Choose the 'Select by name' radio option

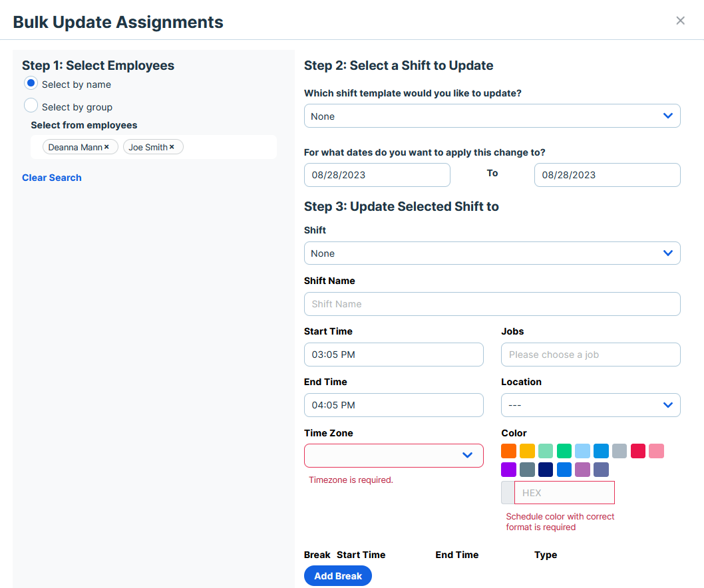(31, 84)
